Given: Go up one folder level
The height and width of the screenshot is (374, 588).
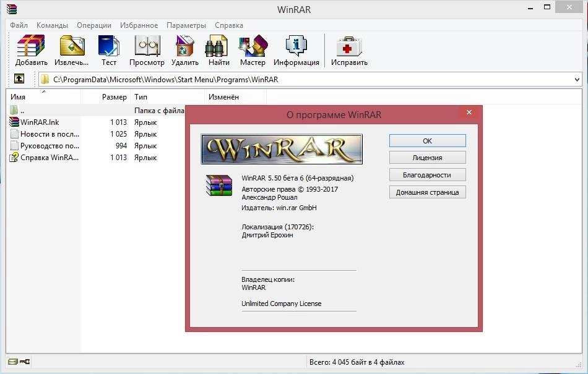Looking at the screenshot, I should (x=19, y=79).
